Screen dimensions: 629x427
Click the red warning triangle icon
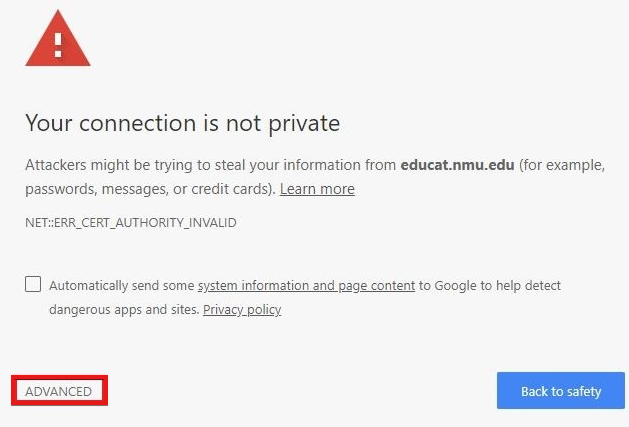58,39
